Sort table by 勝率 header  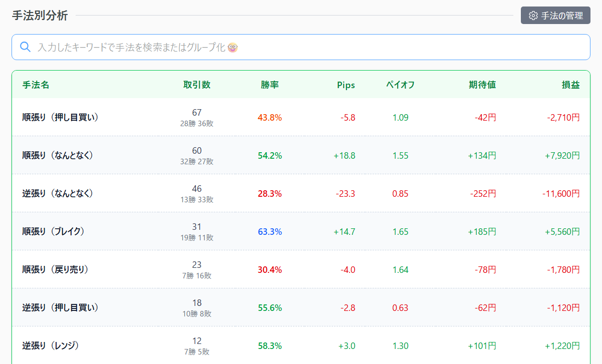click(x=269, y=85)
